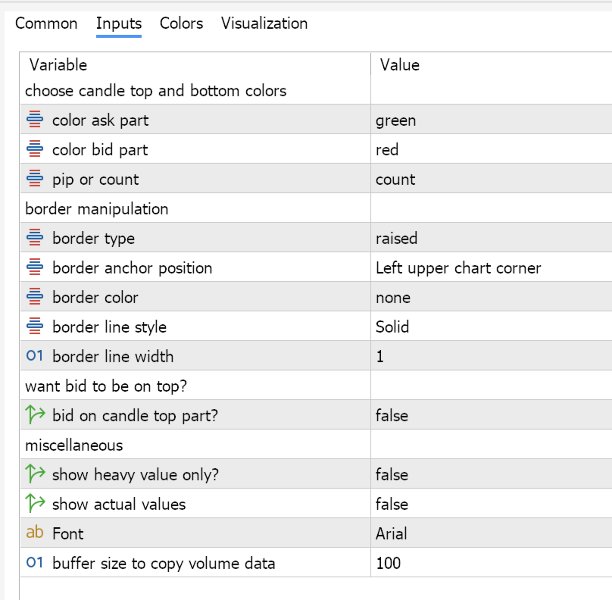Image resolution: width=612 pixels, height=600 pixels.
Task: Click the Font string type icon
Action: point(35,532)
